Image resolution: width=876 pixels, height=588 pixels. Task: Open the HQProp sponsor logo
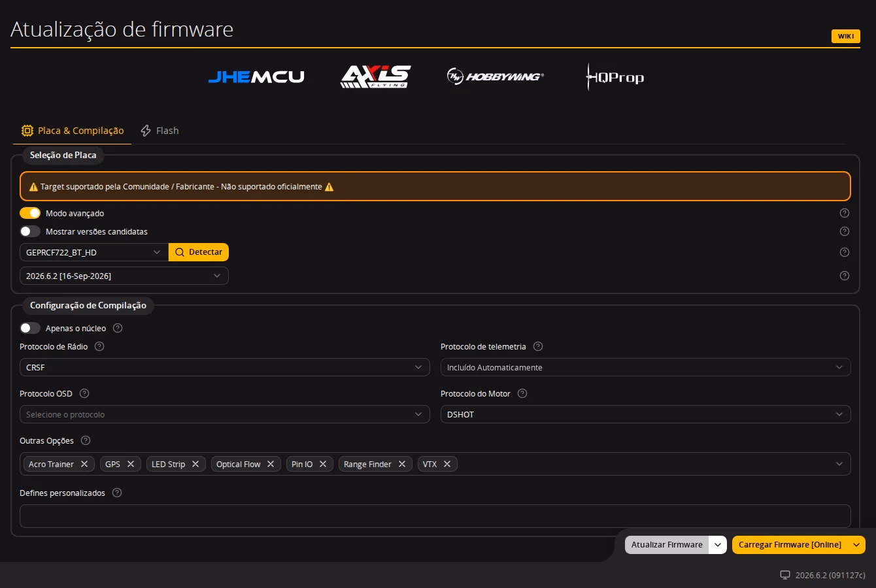coord(615,77)
